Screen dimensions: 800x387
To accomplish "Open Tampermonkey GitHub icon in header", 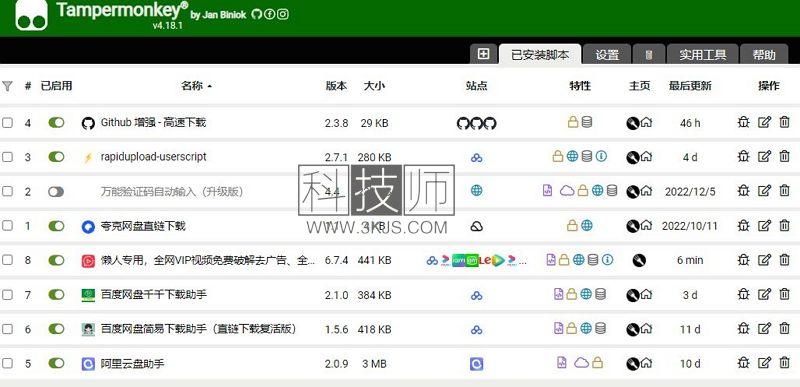I will (257, 14).
